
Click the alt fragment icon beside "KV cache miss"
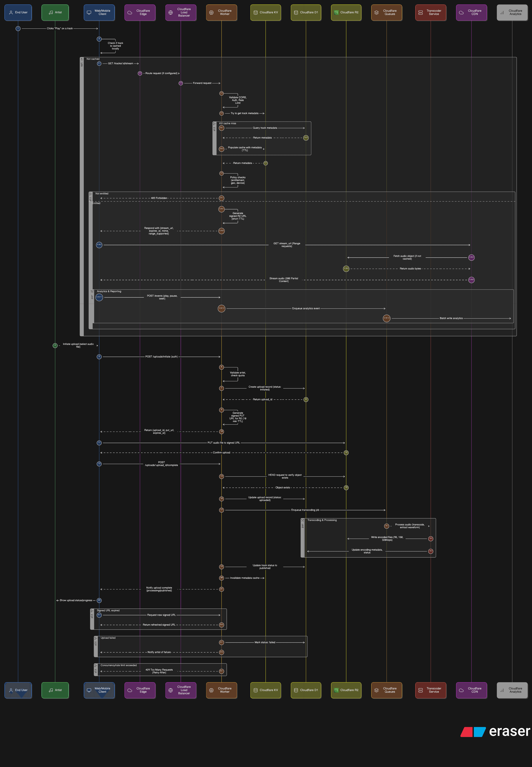(214, 124)
